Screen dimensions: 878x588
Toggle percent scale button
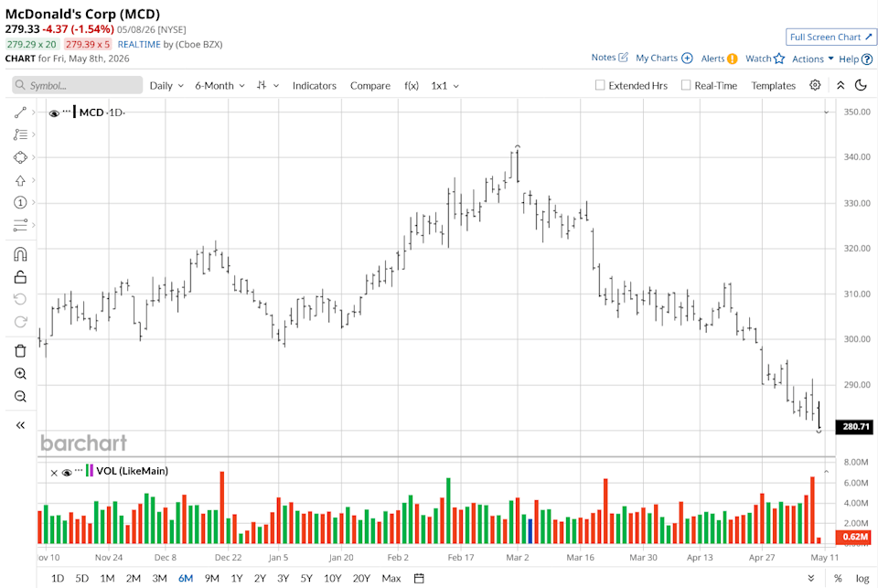tap(838, 578)
